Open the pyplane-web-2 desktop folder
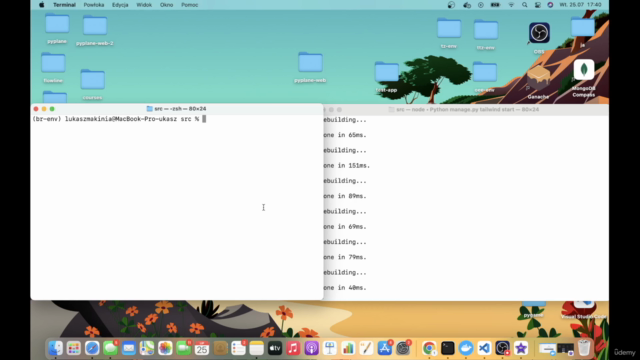Image resolution: width=640 pixels, height=360 pixels. coord(95,30)
